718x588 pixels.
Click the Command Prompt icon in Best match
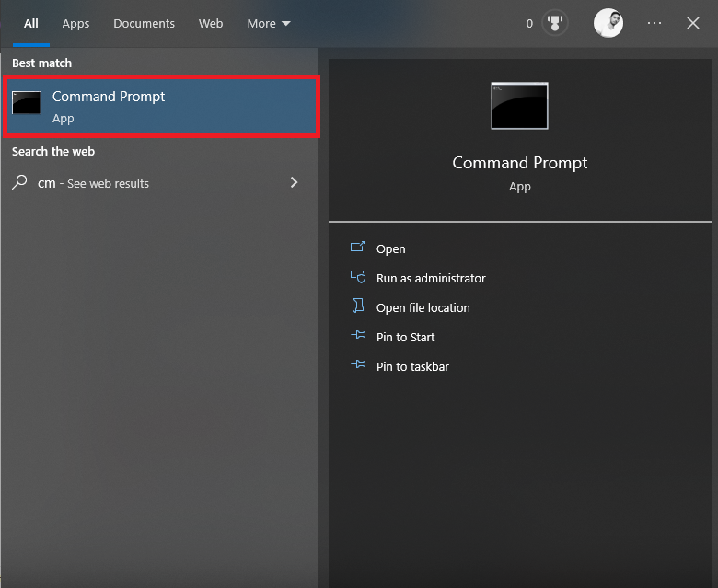point(26,102)
